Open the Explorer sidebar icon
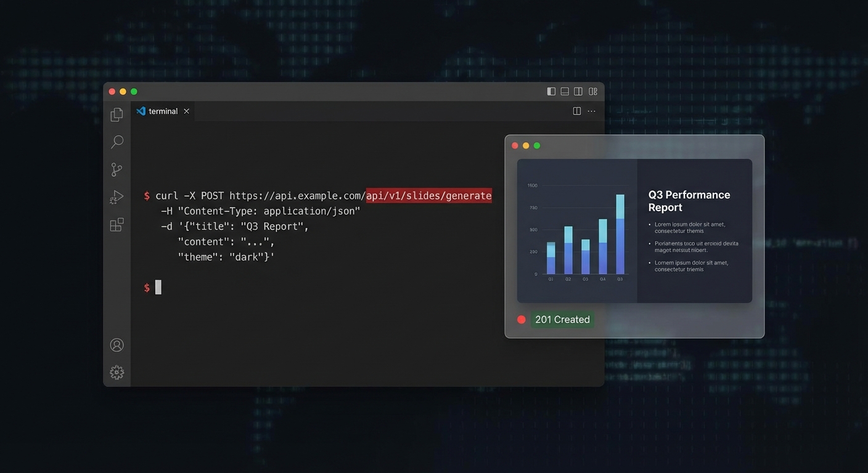The height and width of the screenshot is (473, 868). 117,114
